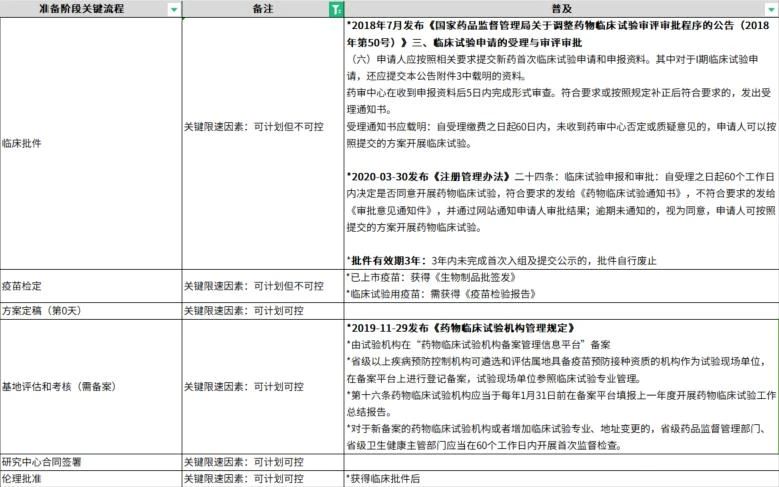This screenshot has width=779, height=487.
Task: Select the 临床批件 cell in first column
Action: [22, 143]
